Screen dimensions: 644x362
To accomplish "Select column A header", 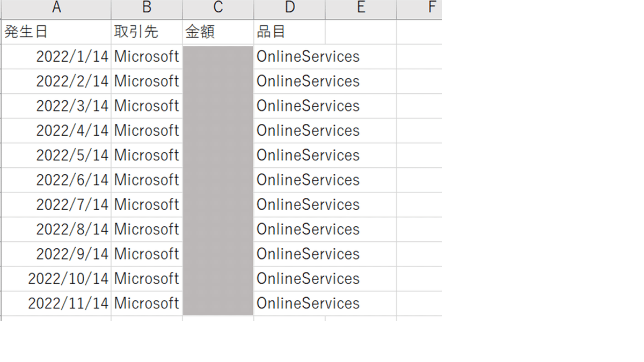I will point(56,9).
